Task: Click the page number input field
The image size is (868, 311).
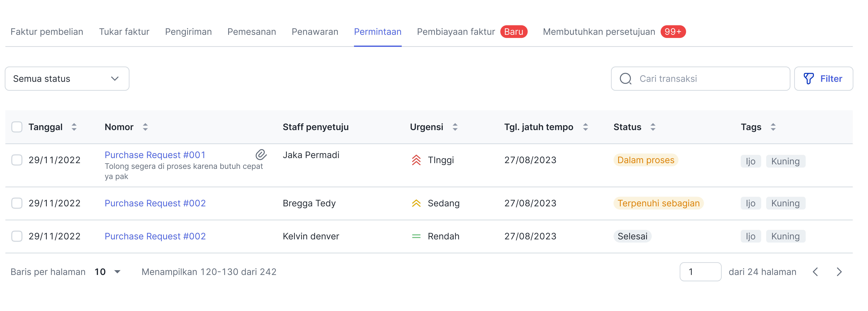Action: (700, 272)
